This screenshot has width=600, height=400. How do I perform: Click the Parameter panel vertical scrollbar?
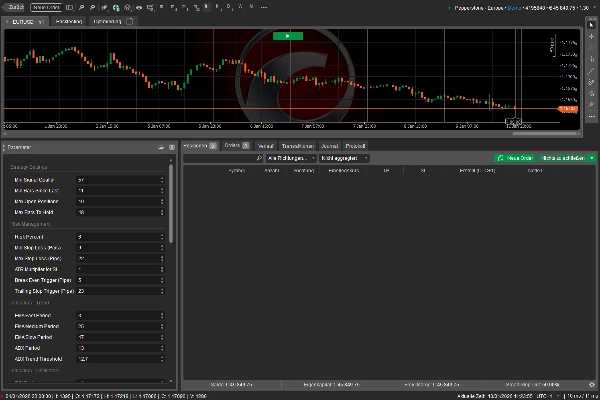171,203
